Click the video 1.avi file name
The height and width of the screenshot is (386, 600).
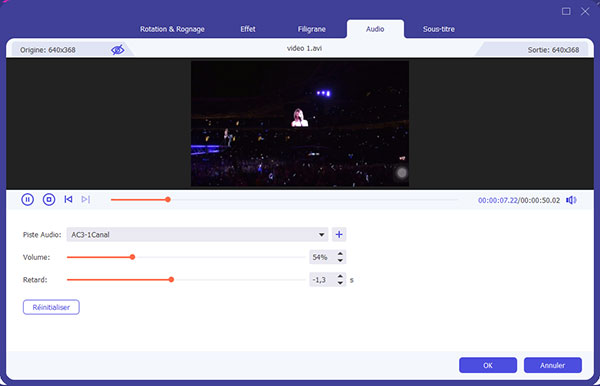click(x=304, y=48)
